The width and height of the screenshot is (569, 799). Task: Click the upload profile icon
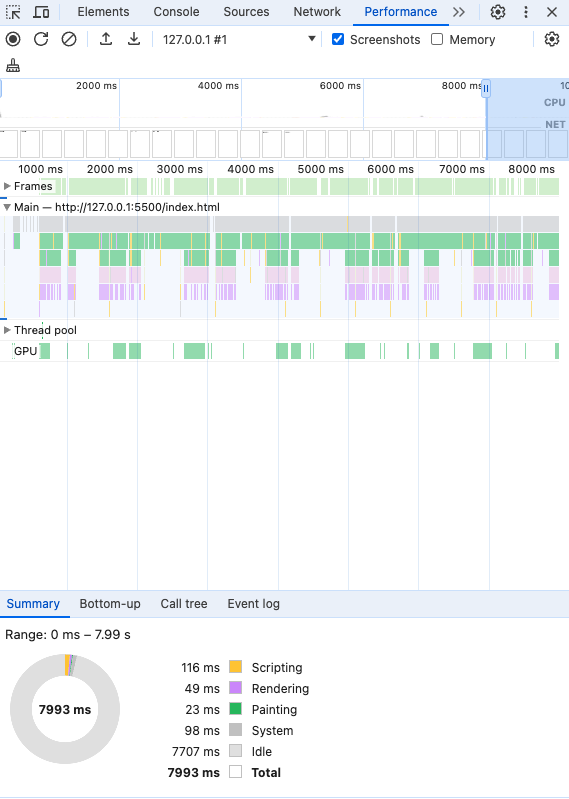[106, 39]
